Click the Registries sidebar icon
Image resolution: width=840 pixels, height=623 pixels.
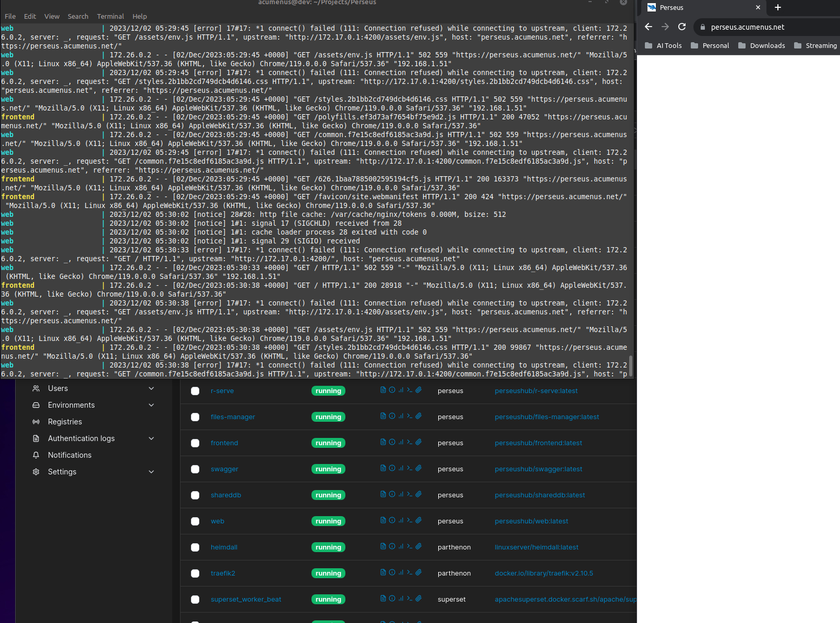[36, 422]
